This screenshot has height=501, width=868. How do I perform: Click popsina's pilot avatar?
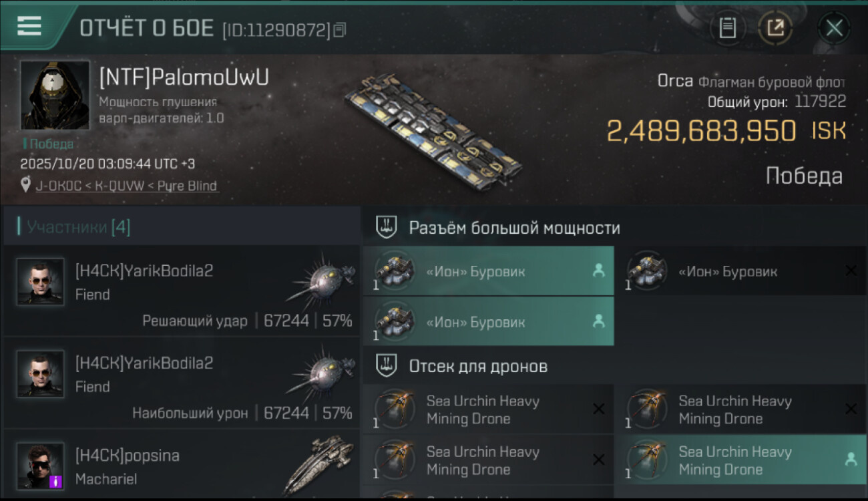tap(41, 466)
